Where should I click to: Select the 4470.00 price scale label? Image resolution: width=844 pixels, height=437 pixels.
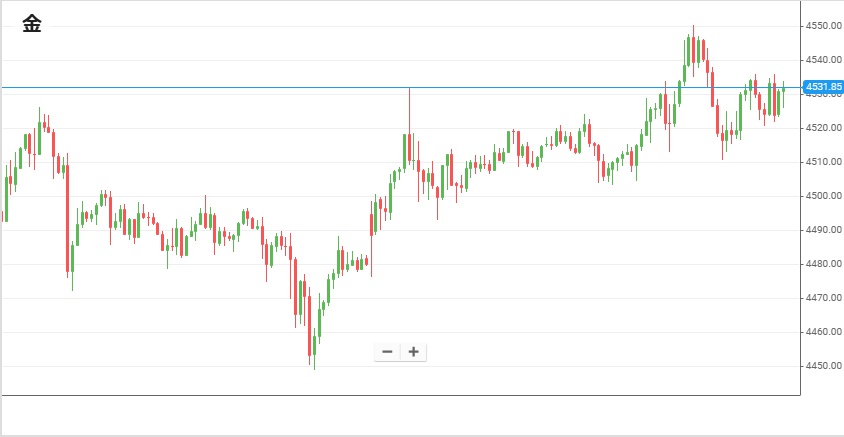coord(823,297)
